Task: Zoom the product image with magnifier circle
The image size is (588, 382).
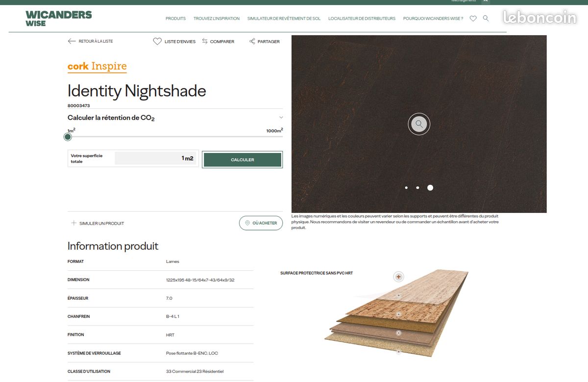Action: [419, 124]
